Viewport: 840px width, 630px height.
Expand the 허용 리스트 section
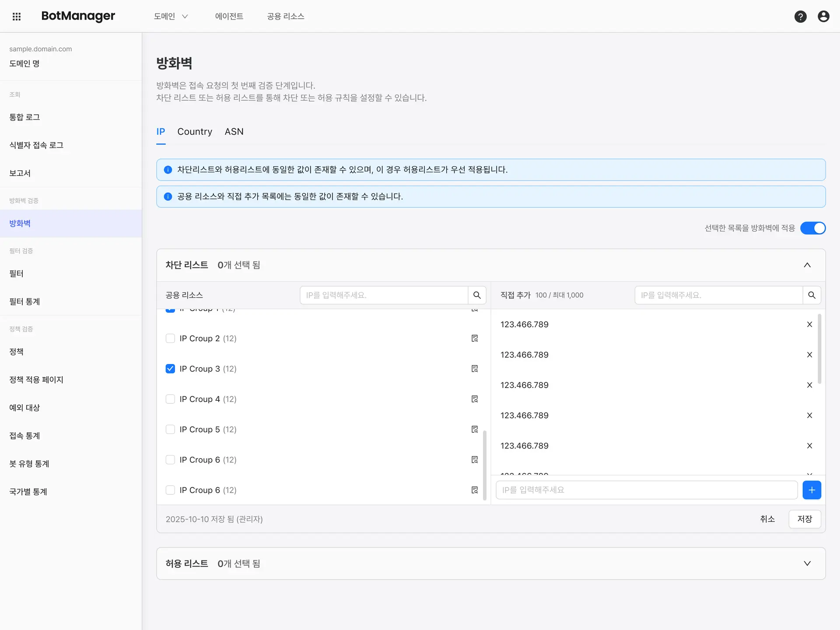(807, 563)
